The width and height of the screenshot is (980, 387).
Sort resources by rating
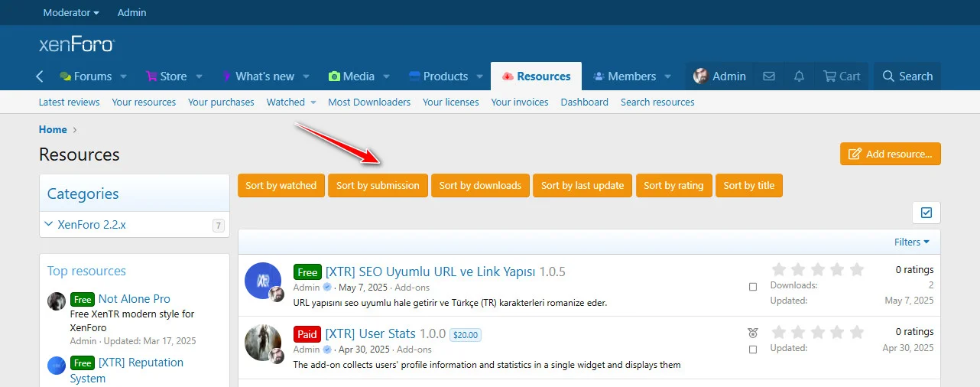point(673,185)
